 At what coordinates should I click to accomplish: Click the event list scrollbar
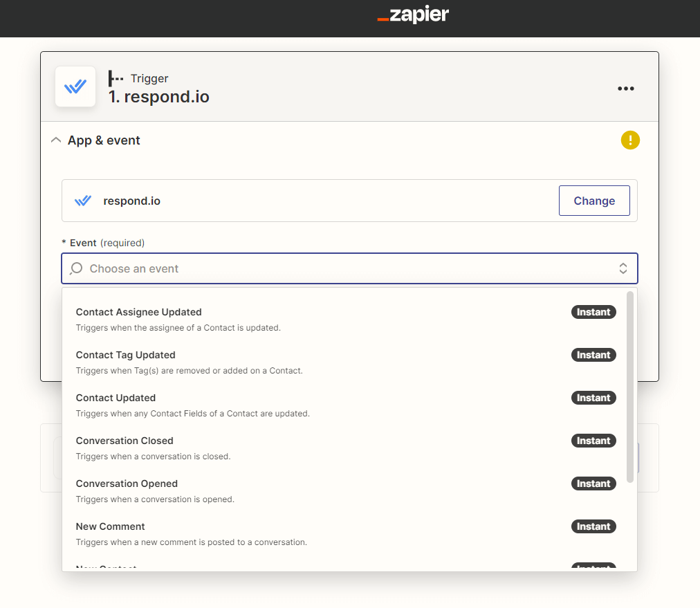[x=630, y=387]
